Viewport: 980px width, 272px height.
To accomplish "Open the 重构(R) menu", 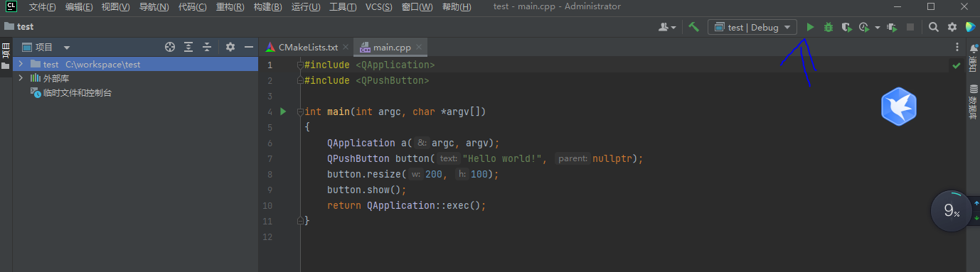I will [230, 7].
